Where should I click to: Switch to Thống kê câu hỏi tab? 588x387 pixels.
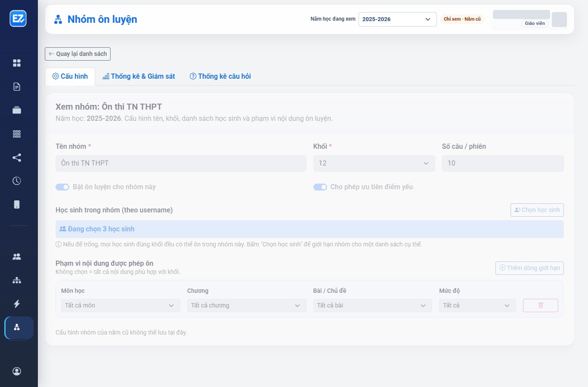coord(220,77)
